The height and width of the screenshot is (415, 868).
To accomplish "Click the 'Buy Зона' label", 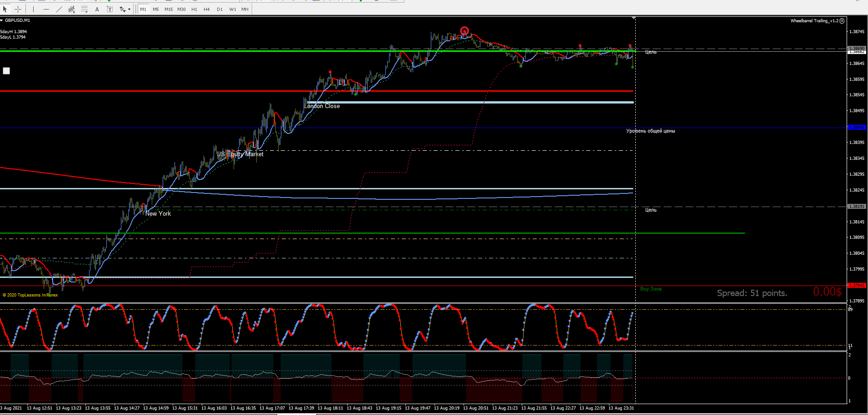I will (x=651, y=289).
